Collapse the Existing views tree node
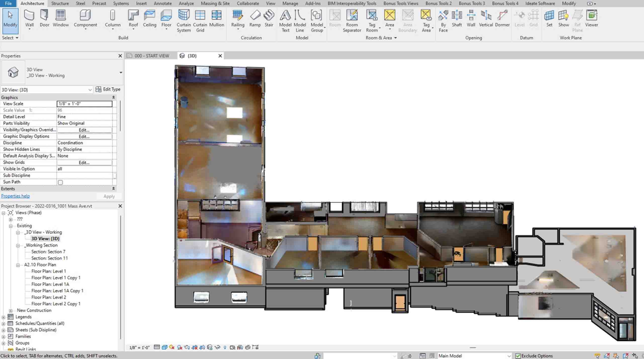The height and width of the screenshot is (359, 644). tap(11, 226)
